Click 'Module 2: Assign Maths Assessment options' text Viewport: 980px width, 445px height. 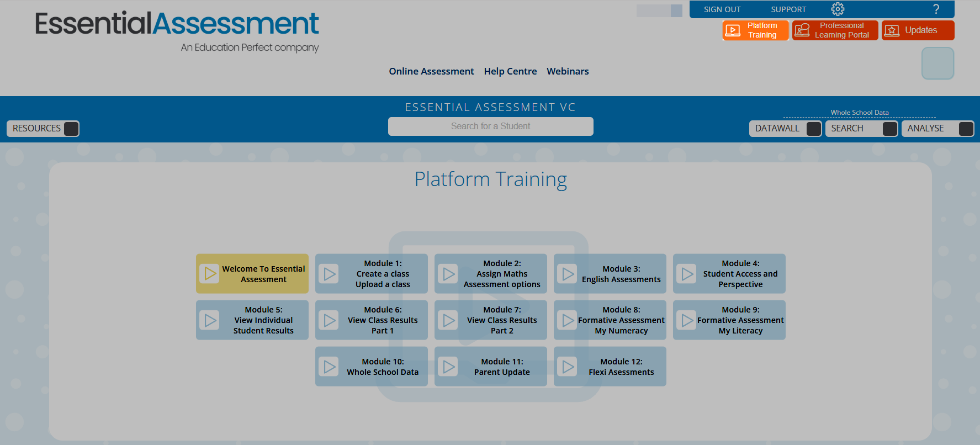pos(502,274)
